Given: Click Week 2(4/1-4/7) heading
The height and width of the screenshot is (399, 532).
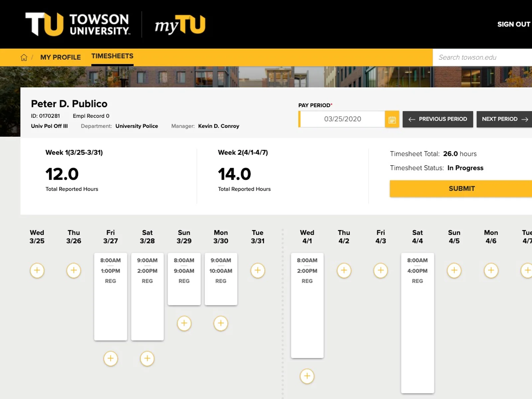Looking at the screenshot, I should [243, 153].
